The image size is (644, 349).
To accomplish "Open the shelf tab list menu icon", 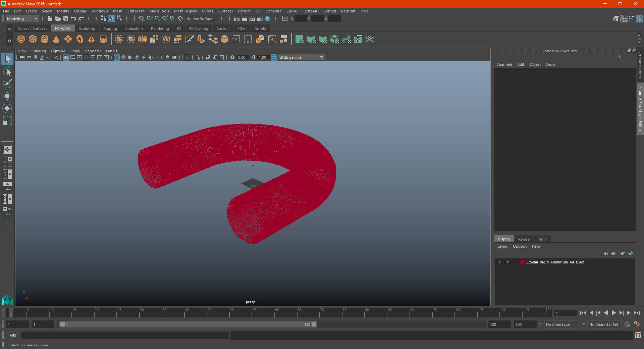I will point(9,29).
